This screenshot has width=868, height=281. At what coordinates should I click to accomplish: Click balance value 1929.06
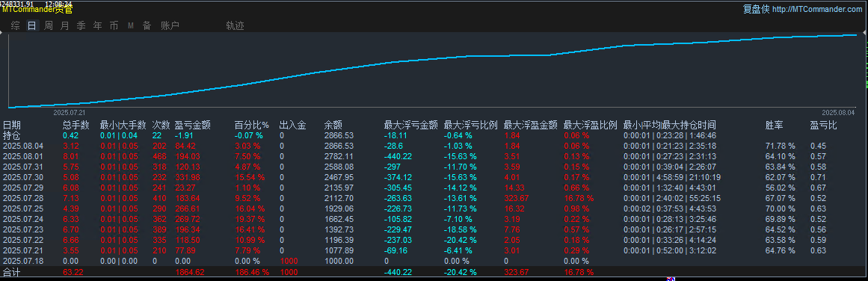pyautogui.click(x=338, y=209)
